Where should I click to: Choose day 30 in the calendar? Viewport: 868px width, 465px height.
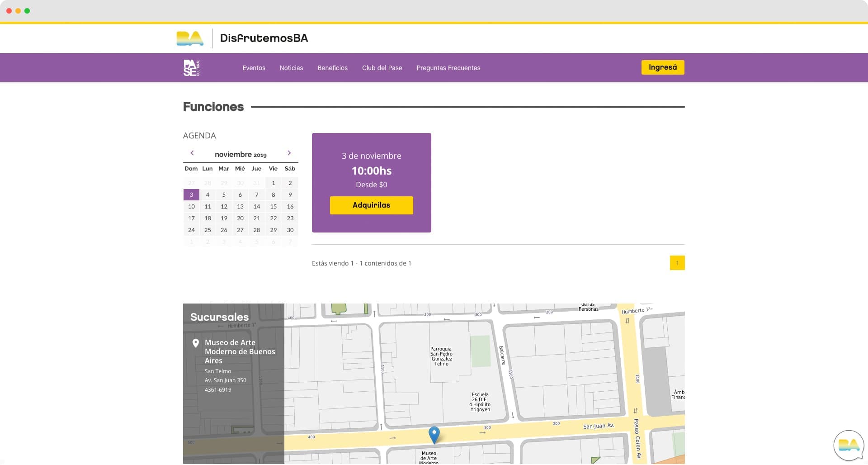click(290, 230)
